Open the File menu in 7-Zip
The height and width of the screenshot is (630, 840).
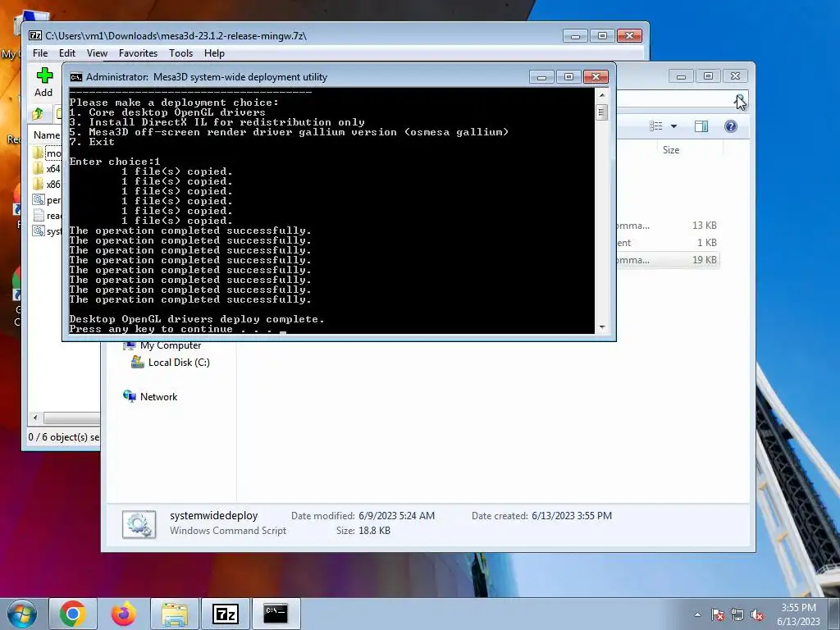pos(40,53)
